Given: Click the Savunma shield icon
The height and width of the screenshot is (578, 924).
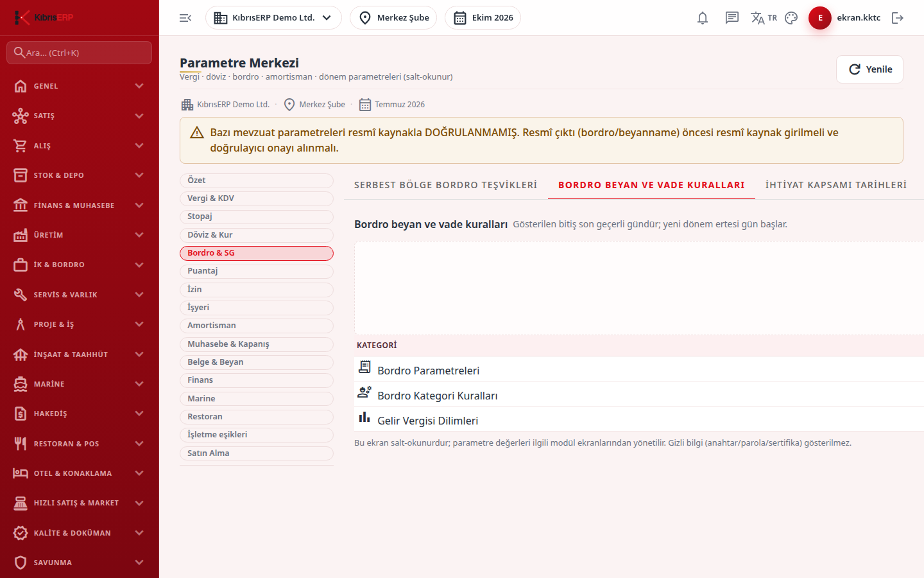Looking at the screenshot, I should [x=21, y=563].
